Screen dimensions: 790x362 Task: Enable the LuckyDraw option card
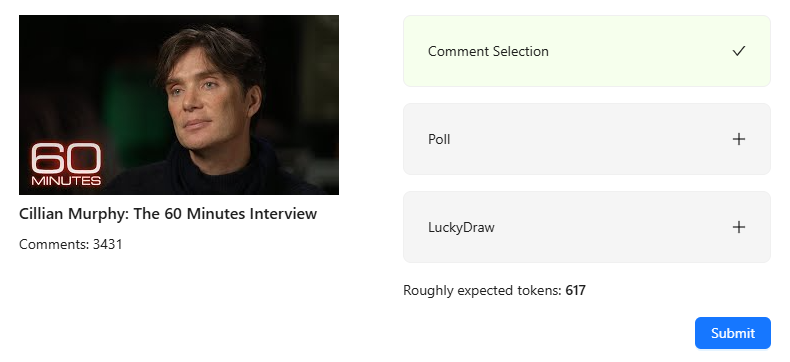[587, 227]
